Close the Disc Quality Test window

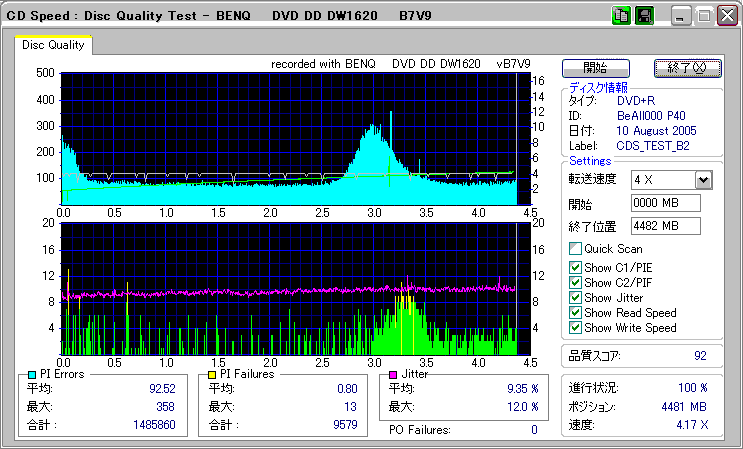click(727, 16)
